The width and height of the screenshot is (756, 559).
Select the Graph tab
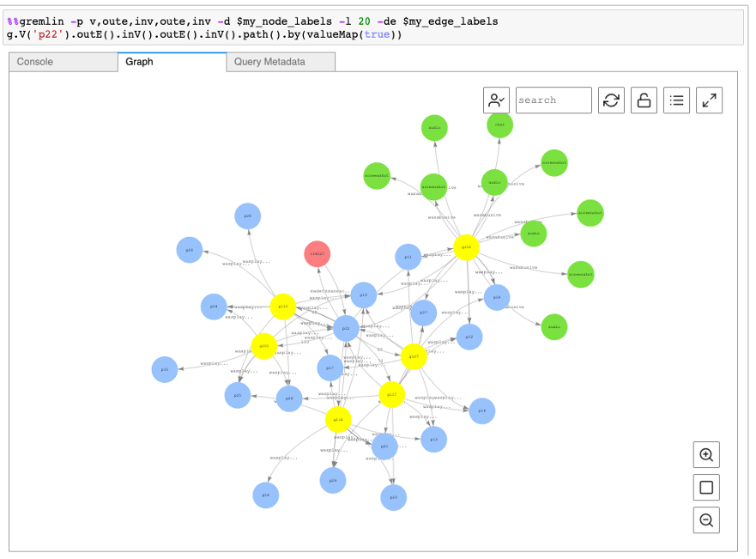pyautogui.click(x=172, y=62)
